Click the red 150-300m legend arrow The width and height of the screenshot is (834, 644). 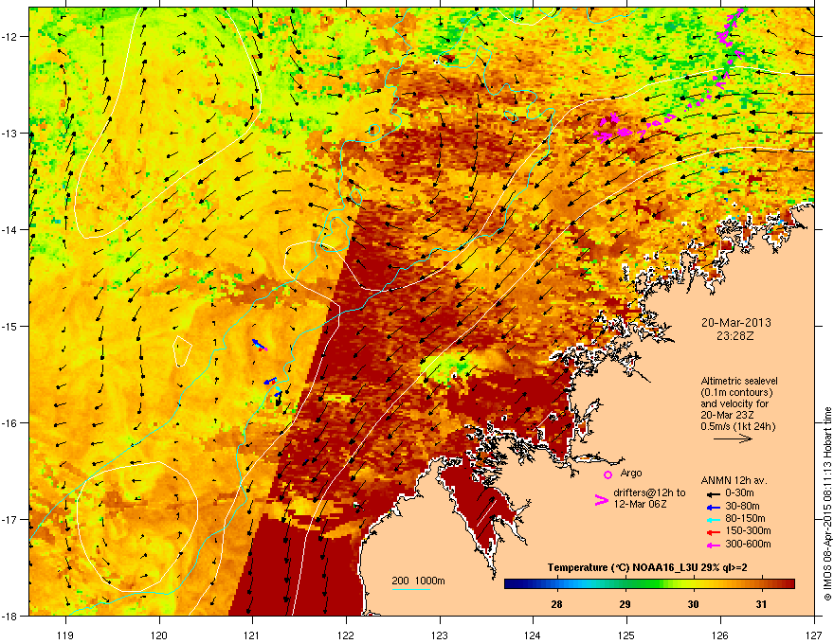click(714, 531)
